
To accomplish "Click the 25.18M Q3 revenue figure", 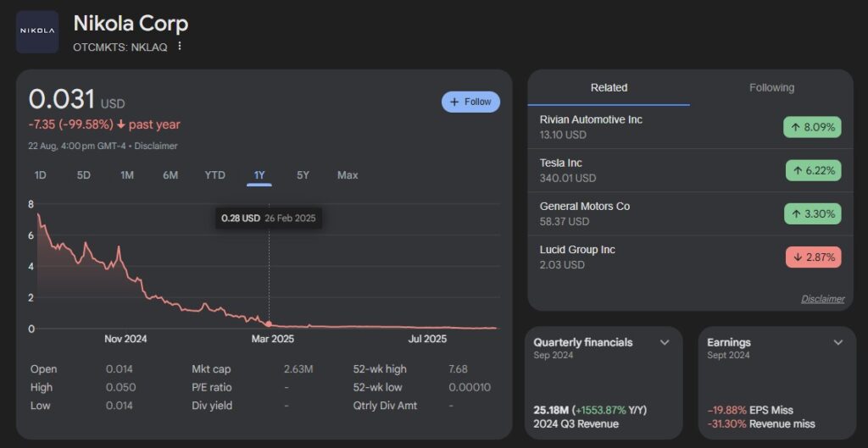I will point(551,411).
